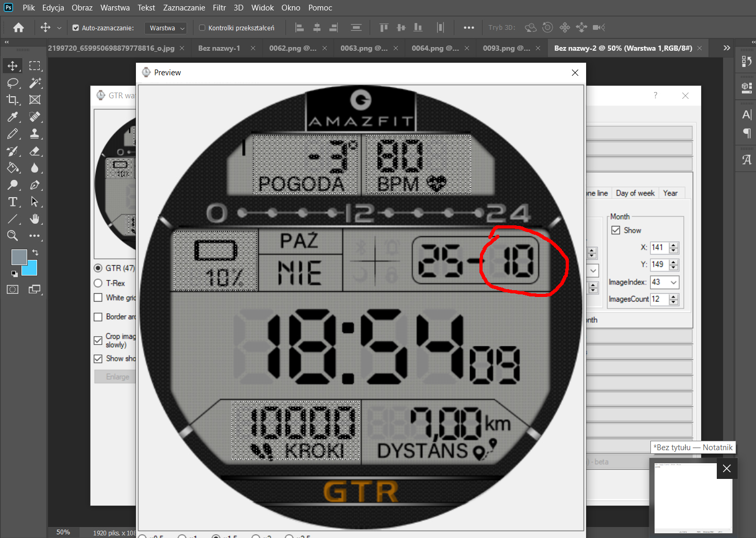Open the Paragraph panel icon

pos(747,133)
